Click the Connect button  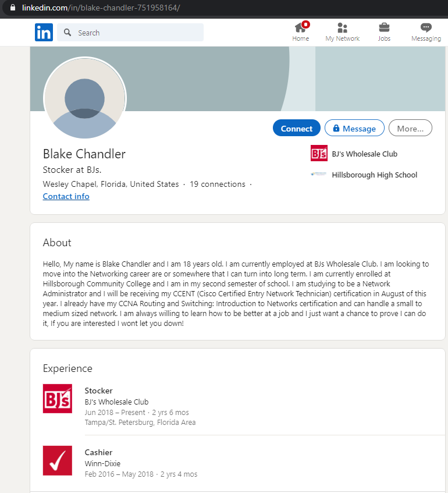click(x=297, y=128)
